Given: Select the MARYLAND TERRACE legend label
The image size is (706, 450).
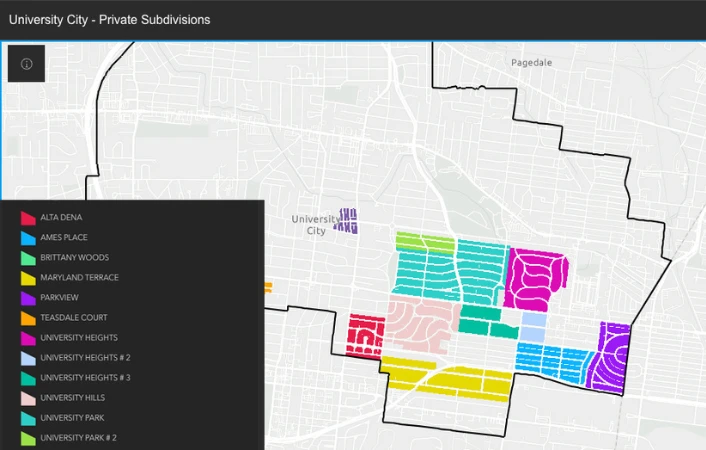Looking at the screenshot, I should (x=80, y=277).
